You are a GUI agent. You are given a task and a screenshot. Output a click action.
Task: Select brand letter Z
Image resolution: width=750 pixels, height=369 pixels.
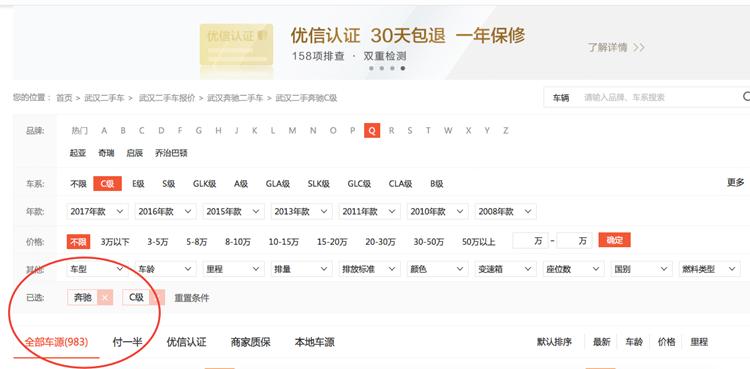click(x=506, y=131)
